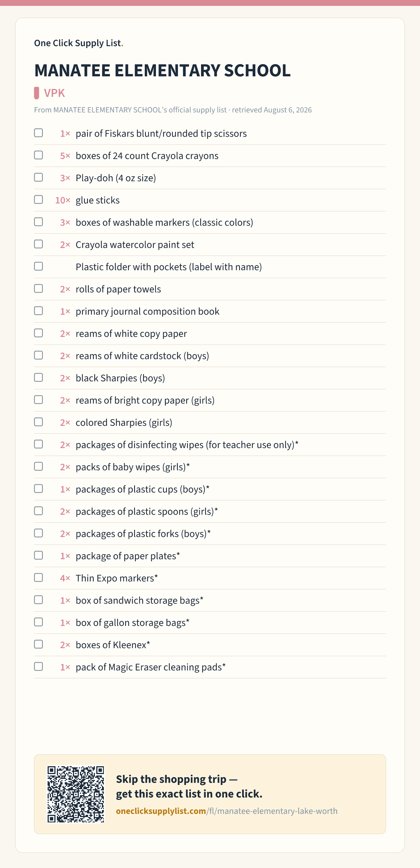Mark Play-doh (4 oz size) as done
Screen dimensions: 420x868
pos(38,178)
